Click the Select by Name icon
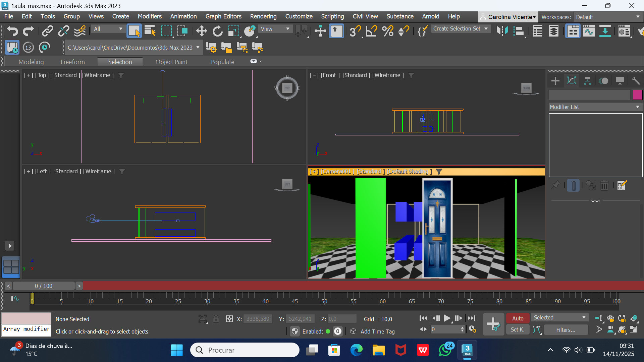644x362 pixels. [150, 31]
